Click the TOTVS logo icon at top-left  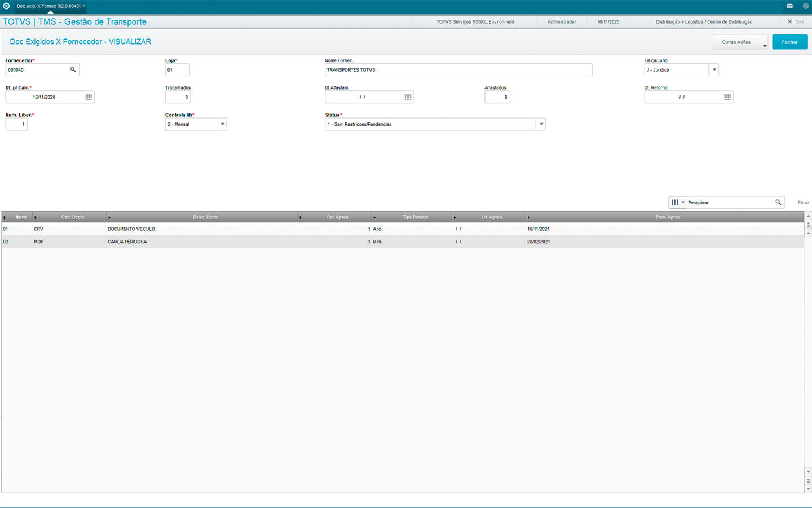tap(6, 6)
